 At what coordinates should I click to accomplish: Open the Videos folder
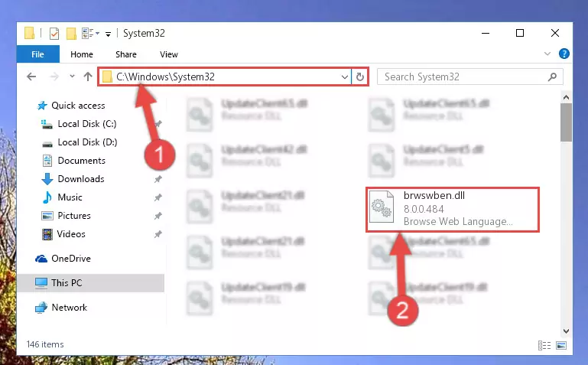[x=63, y=234]
